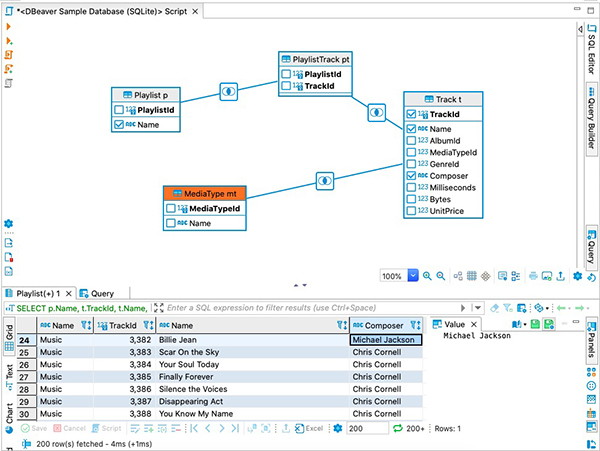Viewport: 600px width, 451px height.
Task: Open the Query Builder side tab
Action: (x=592, y=119)
